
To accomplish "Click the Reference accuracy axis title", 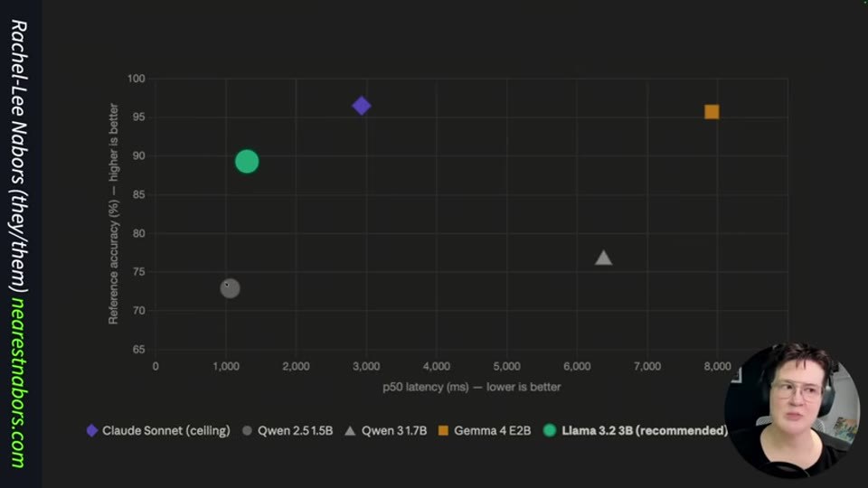I will 113,213.
